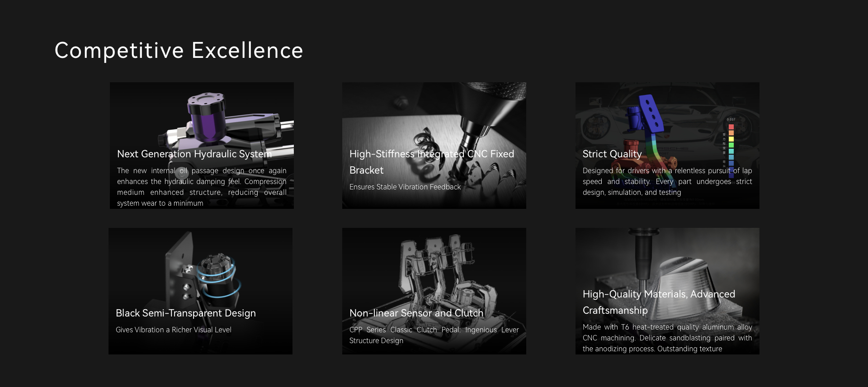Open "High-Quality Materials, Advanced Craftsmanship" title
This screenshot has width=868, height=387.
pos(659,302)
